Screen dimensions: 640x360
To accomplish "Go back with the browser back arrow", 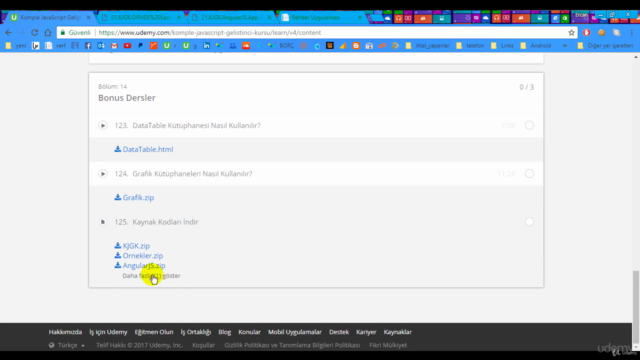I will click(x=9, y=33).
